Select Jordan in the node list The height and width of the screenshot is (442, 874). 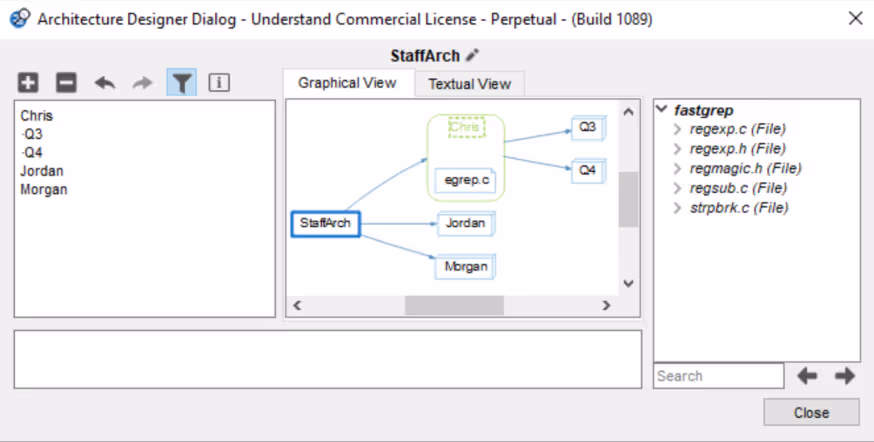point(42,171)
